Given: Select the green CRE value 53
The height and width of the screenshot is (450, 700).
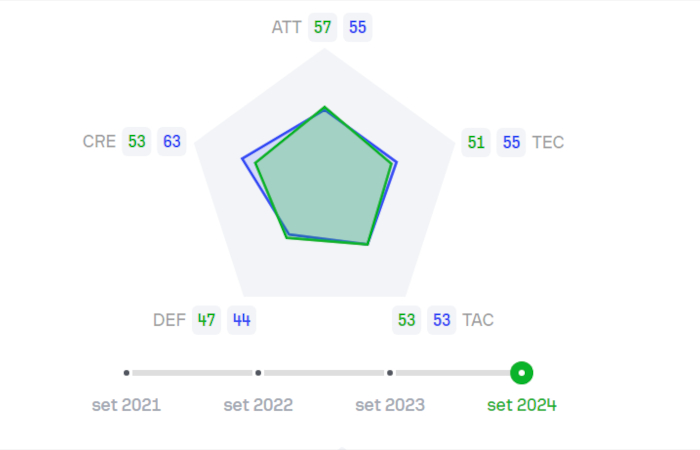Looking at the screenshot, I should click(137, 142).
